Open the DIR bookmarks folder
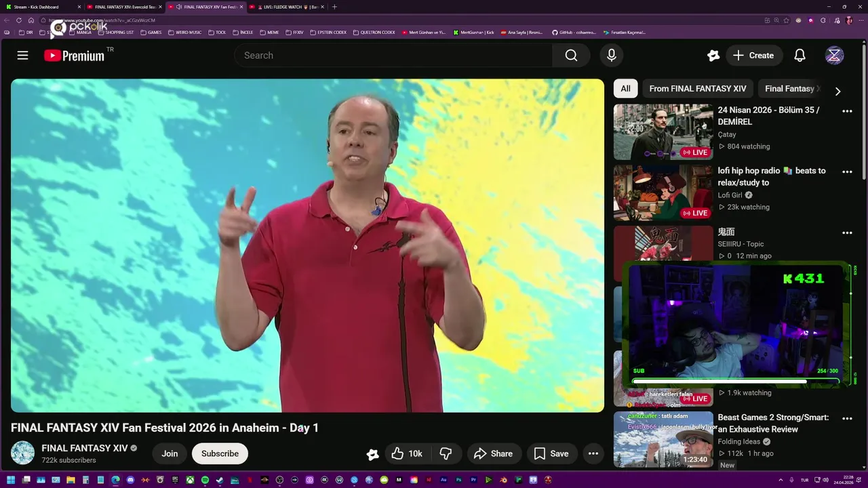 (26, 33)
